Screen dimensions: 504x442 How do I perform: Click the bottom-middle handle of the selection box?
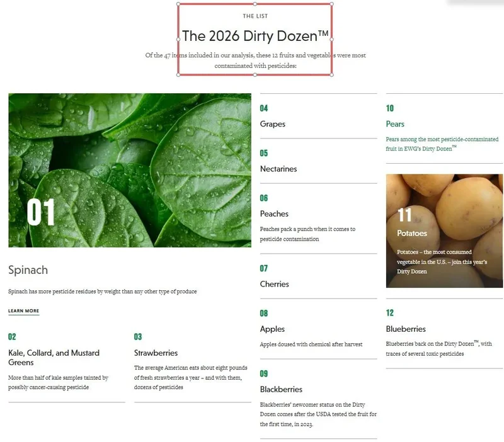coord(255,74)
